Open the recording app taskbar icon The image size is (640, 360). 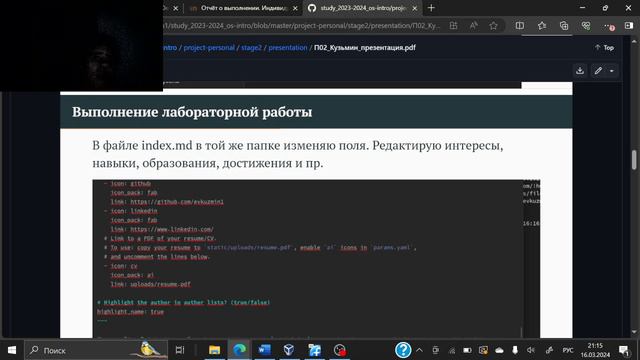point(340,350)
